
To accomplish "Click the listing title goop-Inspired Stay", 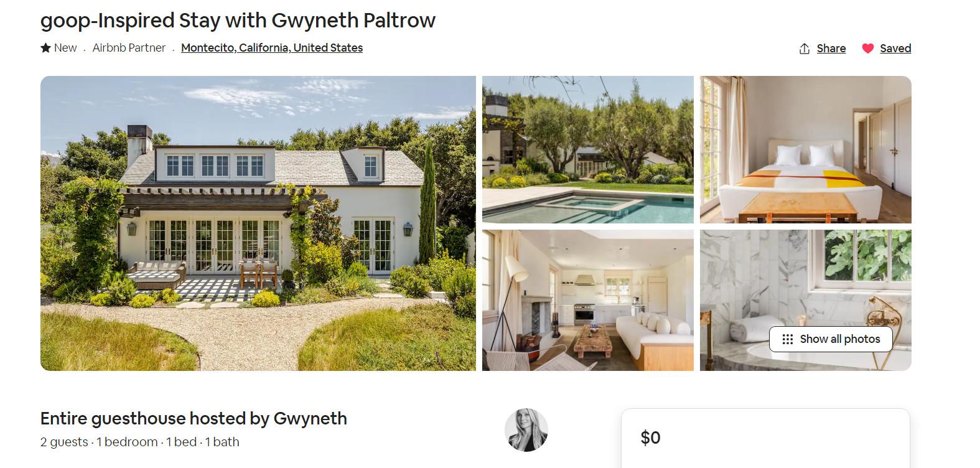I will 238,21.
